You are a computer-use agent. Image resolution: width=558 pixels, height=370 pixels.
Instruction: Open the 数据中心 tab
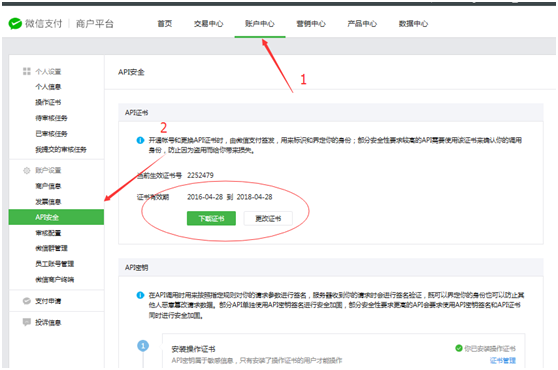click(x=413, y=24)
